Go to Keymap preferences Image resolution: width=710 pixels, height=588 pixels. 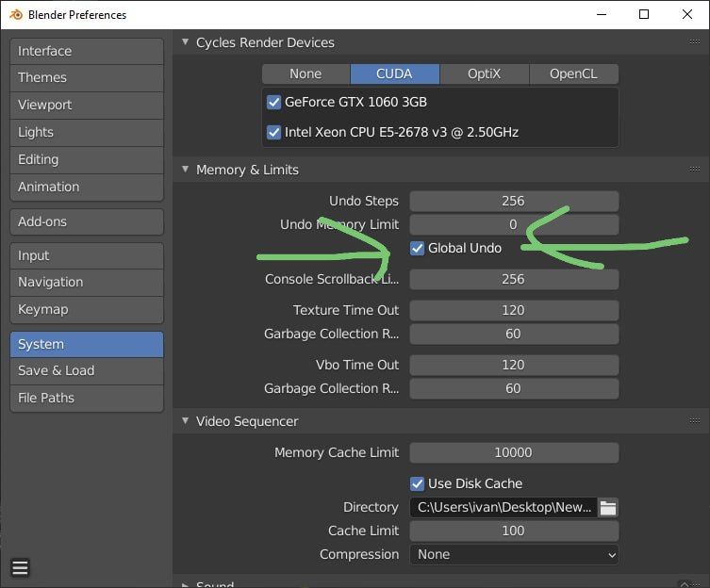click(87, 310)
